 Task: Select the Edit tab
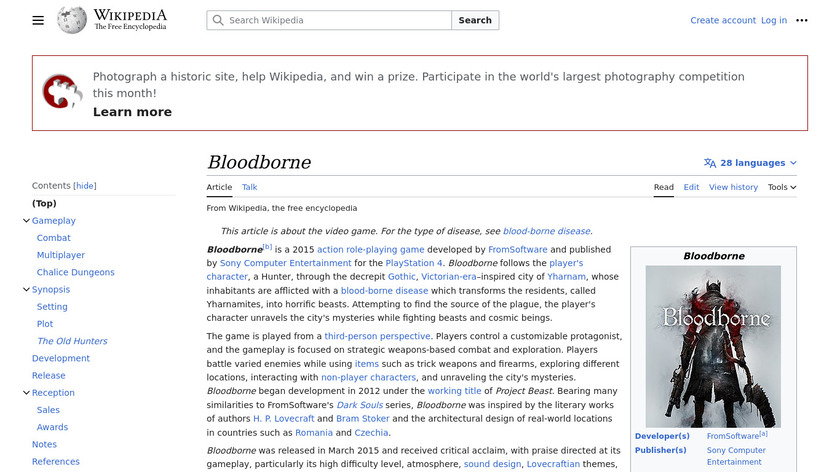pos(691,187)
